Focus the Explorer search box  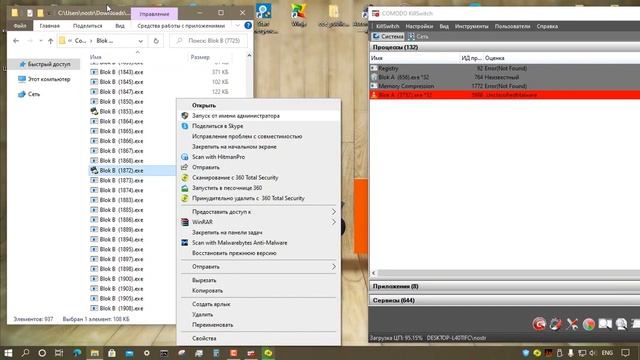209,41
